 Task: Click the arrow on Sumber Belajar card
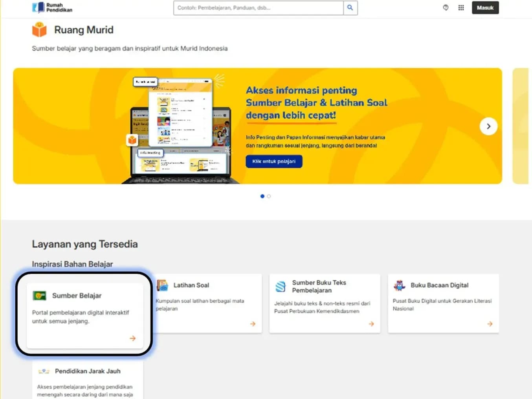pos(132,338)
